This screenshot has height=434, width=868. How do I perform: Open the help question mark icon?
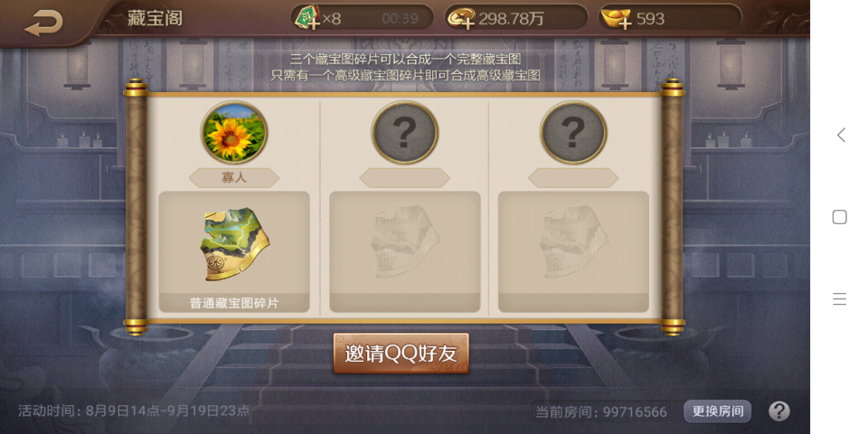[778, 411]
